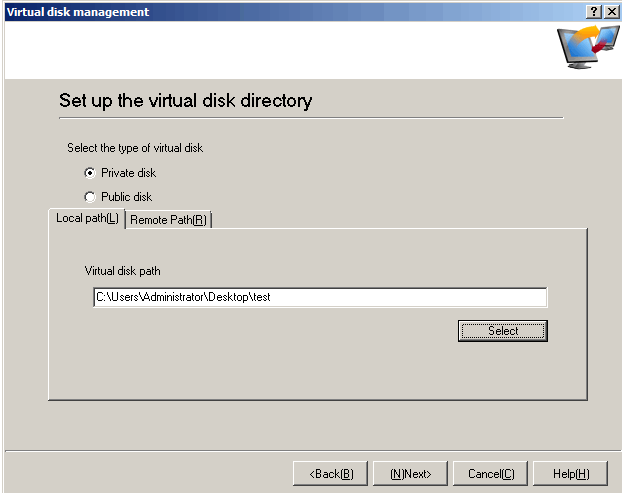Viewport: 622px width, 493px height.
Task: Switch to the Local path tab
Action: [87, 219]
